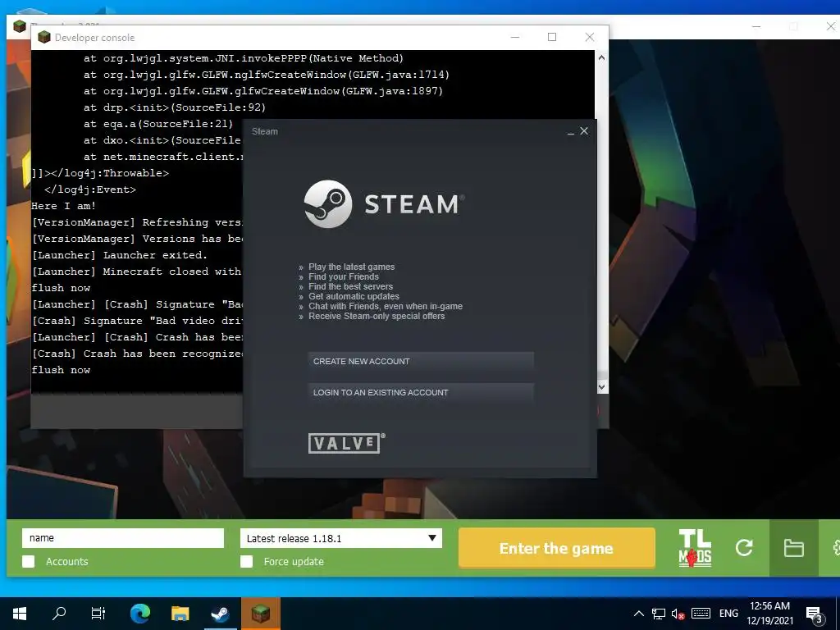Change the ENG input language indicator
This screenshot has width=840, height=630.
[728, 614]
